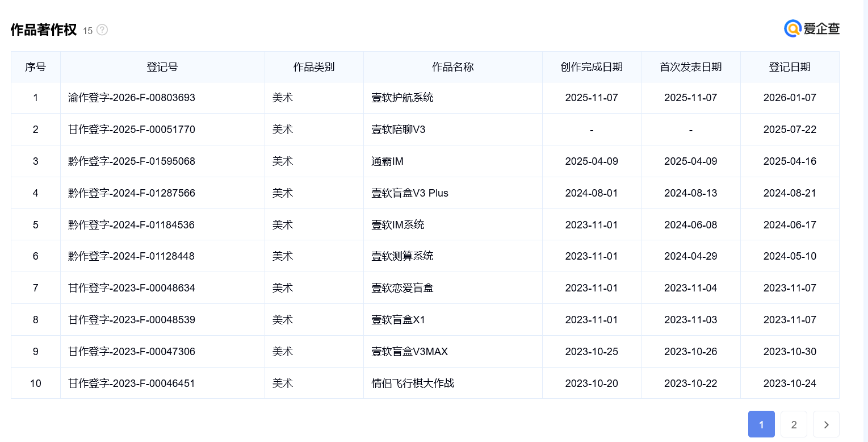Select registration number 甘作登字-2023-F-00048539
868x442 pixels.
pyautogui.click(x=132, y=320)
